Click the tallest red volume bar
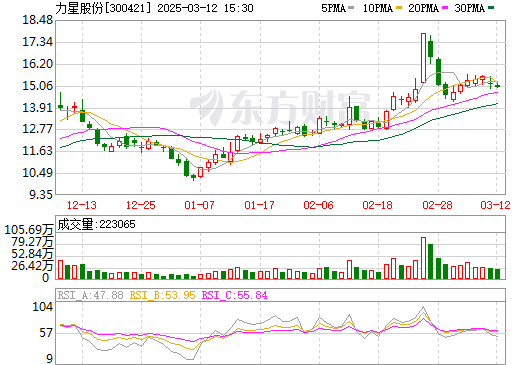The image size is (520, 365). coord(423,258)
